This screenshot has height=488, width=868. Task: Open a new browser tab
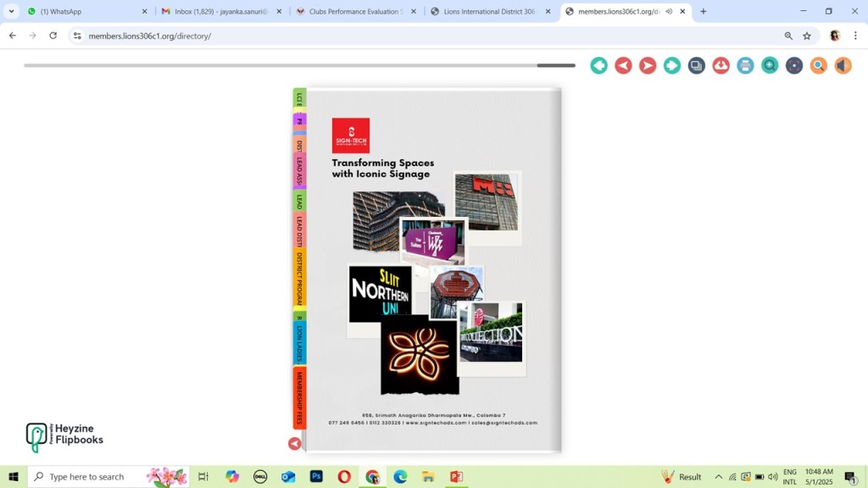[x=703, y=11]
